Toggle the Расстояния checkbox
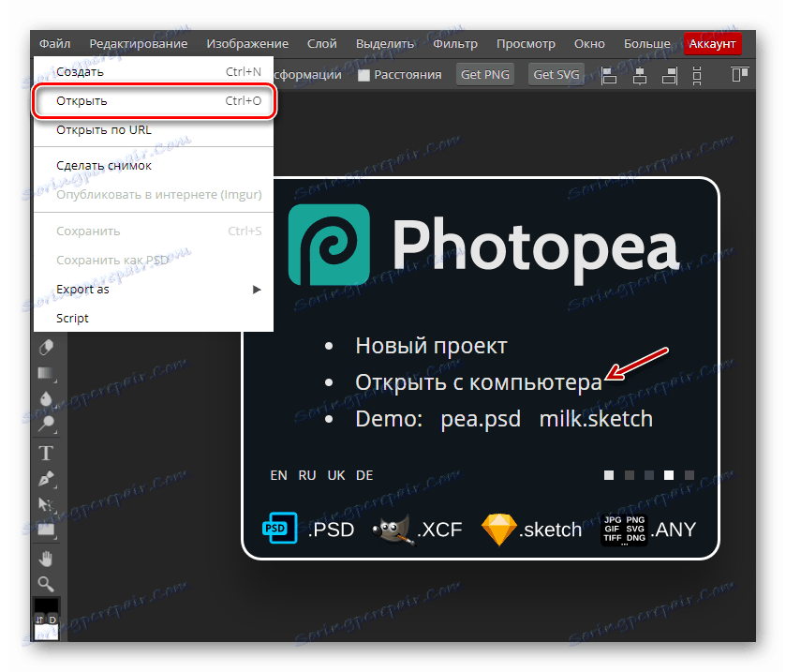The width and height of the screenshot is (786, 672). [363, 75]
